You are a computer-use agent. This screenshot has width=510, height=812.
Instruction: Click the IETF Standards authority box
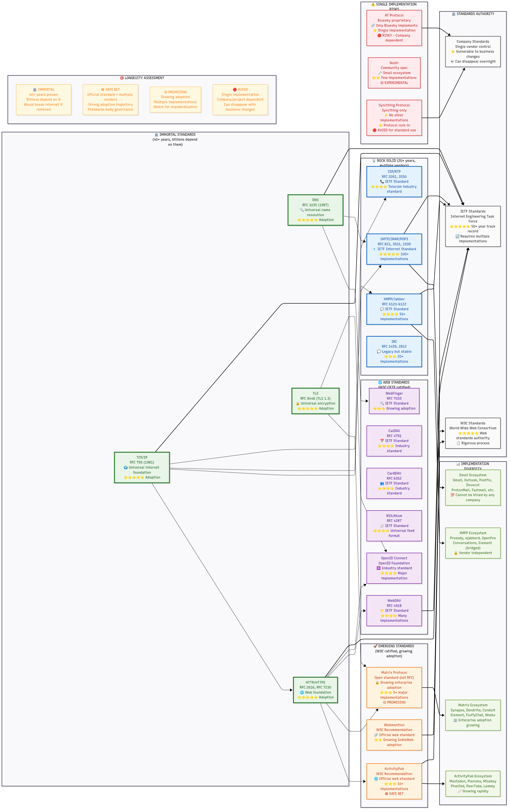point(473,226)
